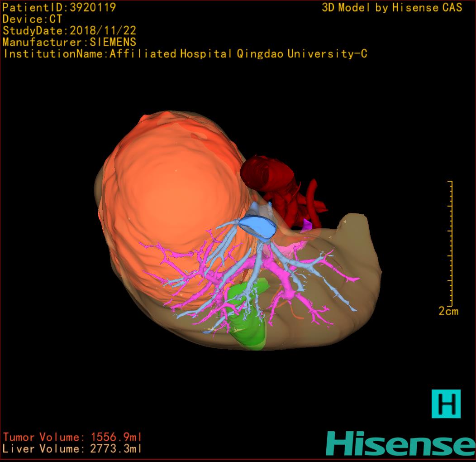Screen dimensions: 476x462
Task: Click the StudyDate 2018/11/22 line
Action: [69, 31]
